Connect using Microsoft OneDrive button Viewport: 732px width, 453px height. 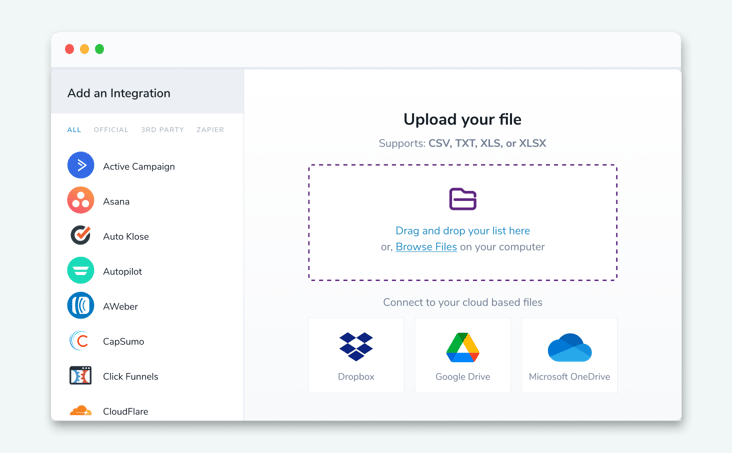(569, 356)
